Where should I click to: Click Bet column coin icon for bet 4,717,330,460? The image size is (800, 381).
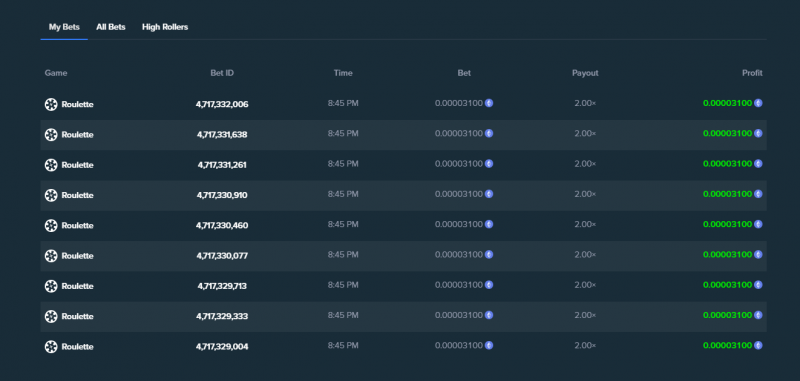coord(489,224)
